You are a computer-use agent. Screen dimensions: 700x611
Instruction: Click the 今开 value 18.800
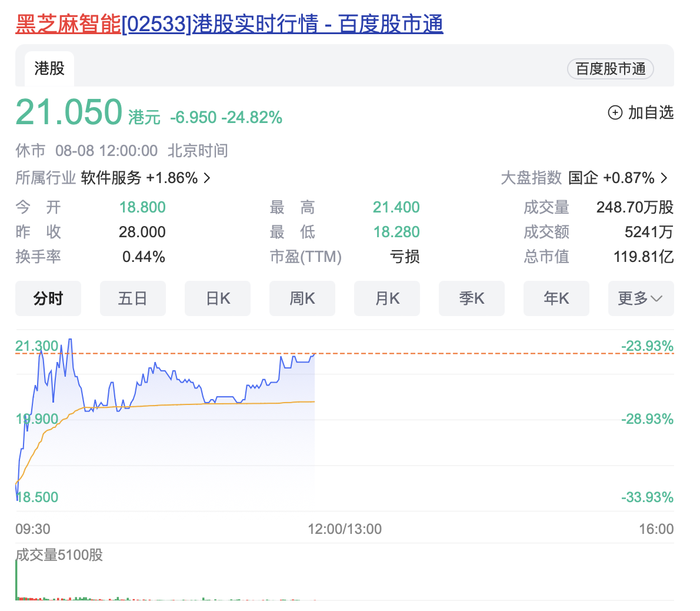click(x=142, y=207)
